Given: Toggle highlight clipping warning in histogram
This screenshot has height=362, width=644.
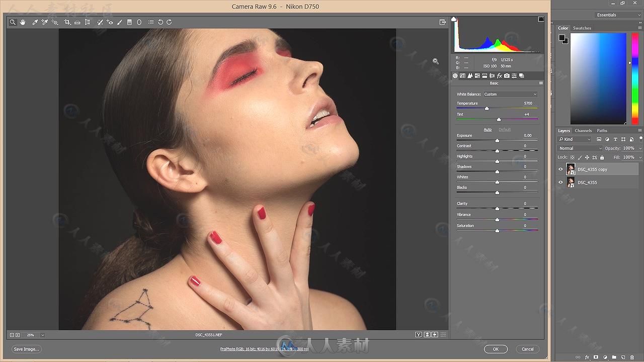Looking at the screenshot, I should pos(541,19).
